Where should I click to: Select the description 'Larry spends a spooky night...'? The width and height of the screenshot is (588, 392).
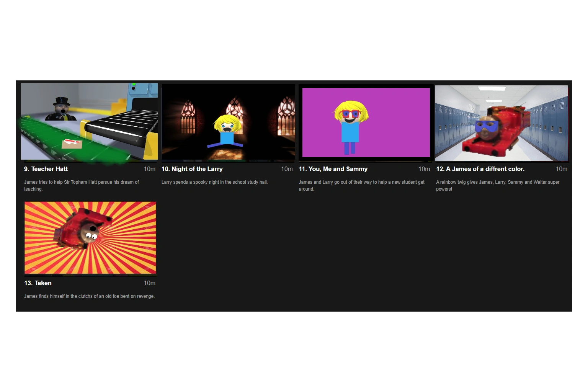pos(215,182)
